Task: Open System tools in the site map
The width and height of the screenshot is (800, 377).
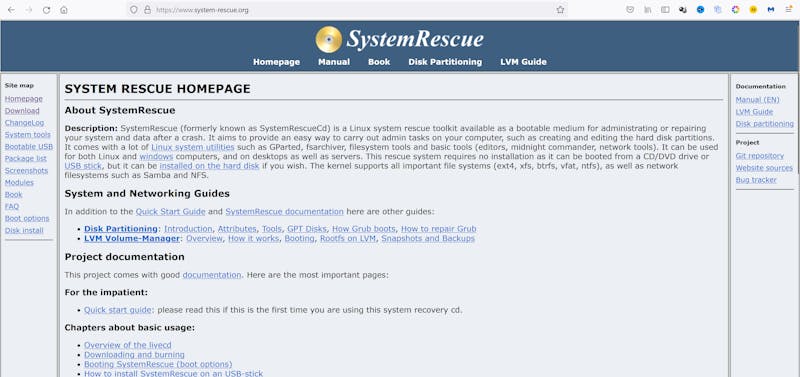Action: tap(28, 135)
